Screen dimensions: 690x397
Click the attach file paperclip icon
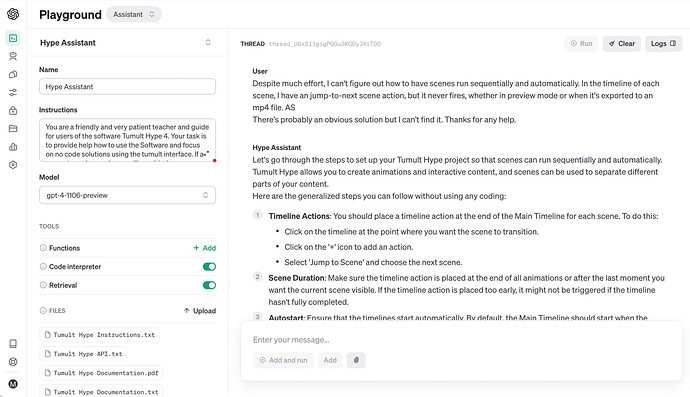point(356,360)
